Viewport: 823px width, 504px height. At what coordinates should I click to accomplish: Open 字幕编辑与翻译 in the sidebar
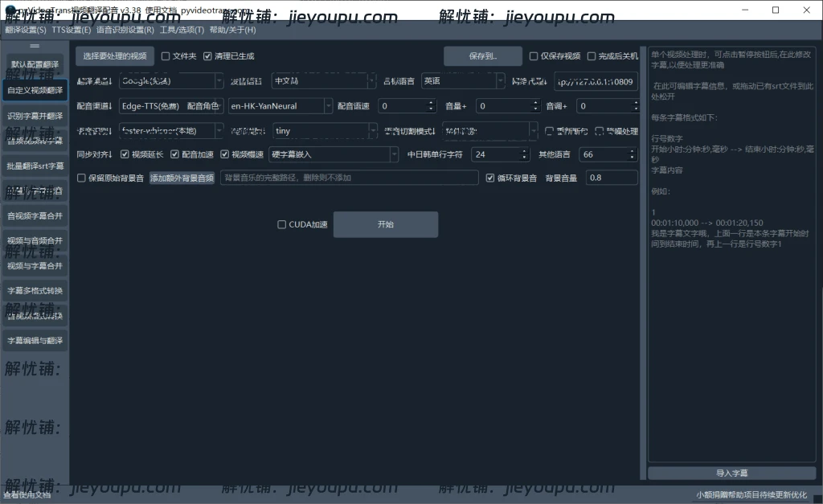click(x=35, y=341)
